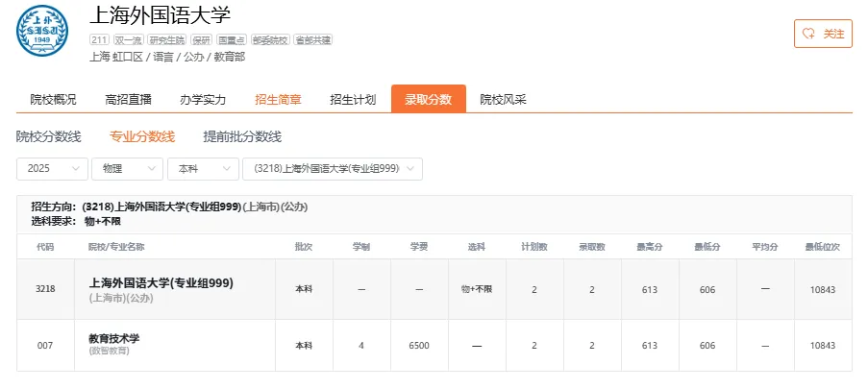
Task: Open the 招生计划 tab
Action: pos(353,100)
